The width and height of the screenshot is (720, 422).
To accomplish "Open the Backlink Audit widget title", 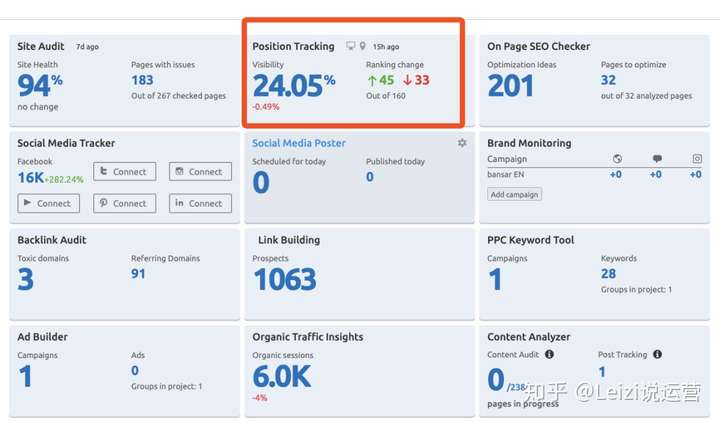I will click(x=52, y=240).
